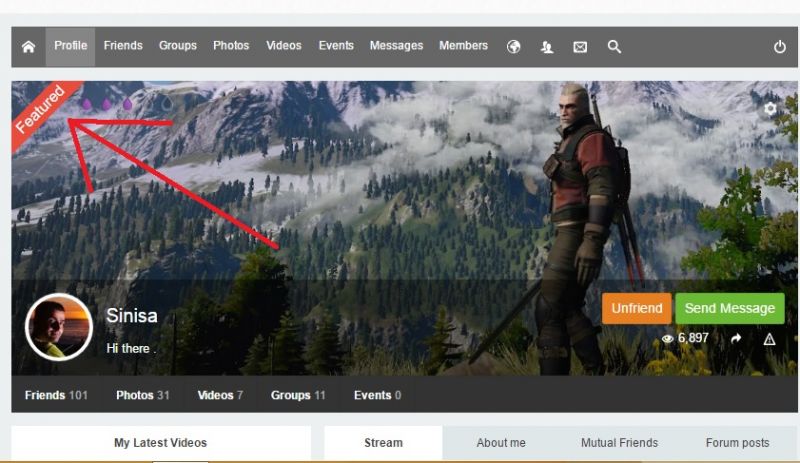Open the Groups menu item
The height and width of the screenshot is (463, 800).
(178, 46)
